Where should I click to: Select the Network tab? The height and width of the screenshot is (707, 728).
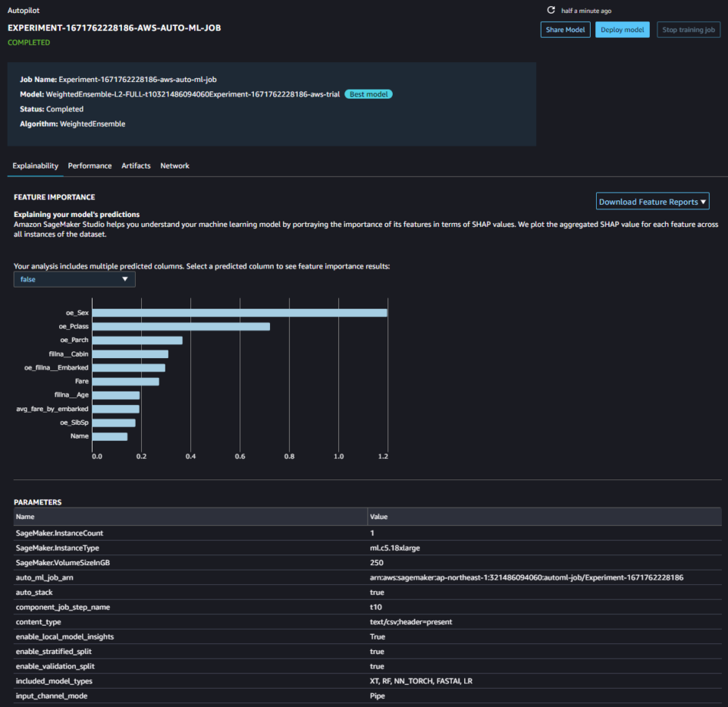[x=174, y=165]
